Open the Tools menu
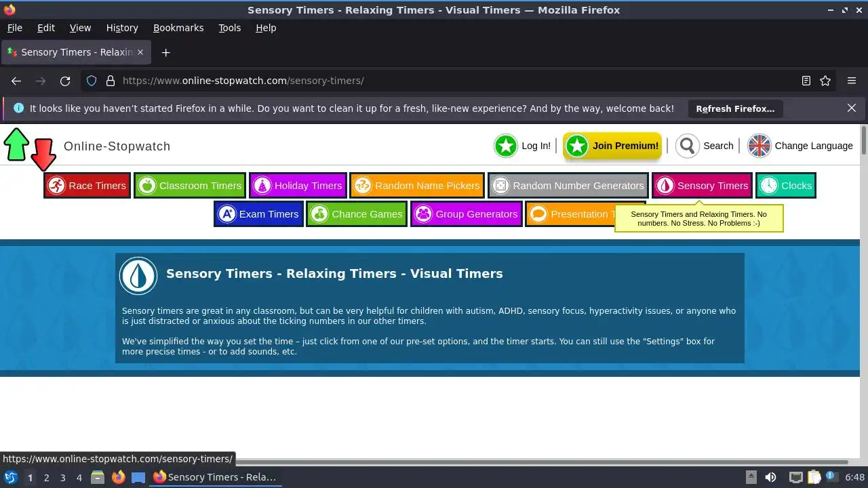The height and width of the screenshot is (488, 868). click(x=230, y=28)
